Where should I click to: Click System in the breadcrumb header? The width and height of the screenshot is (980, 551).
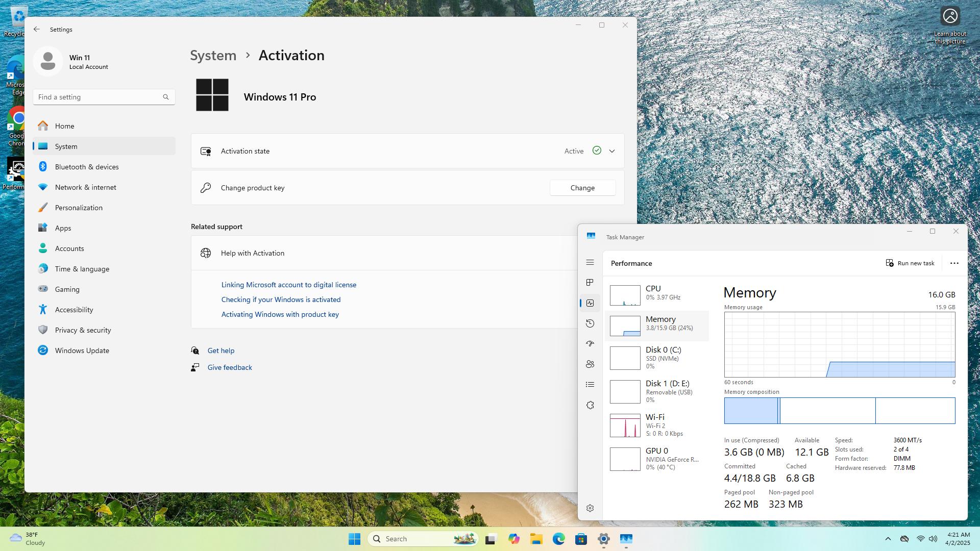(213, 55)
